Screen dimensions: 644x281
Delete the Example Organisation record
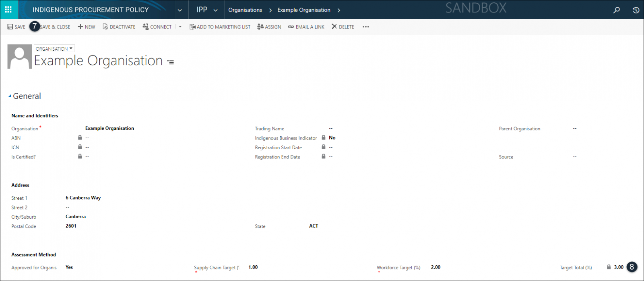point(343,27)
